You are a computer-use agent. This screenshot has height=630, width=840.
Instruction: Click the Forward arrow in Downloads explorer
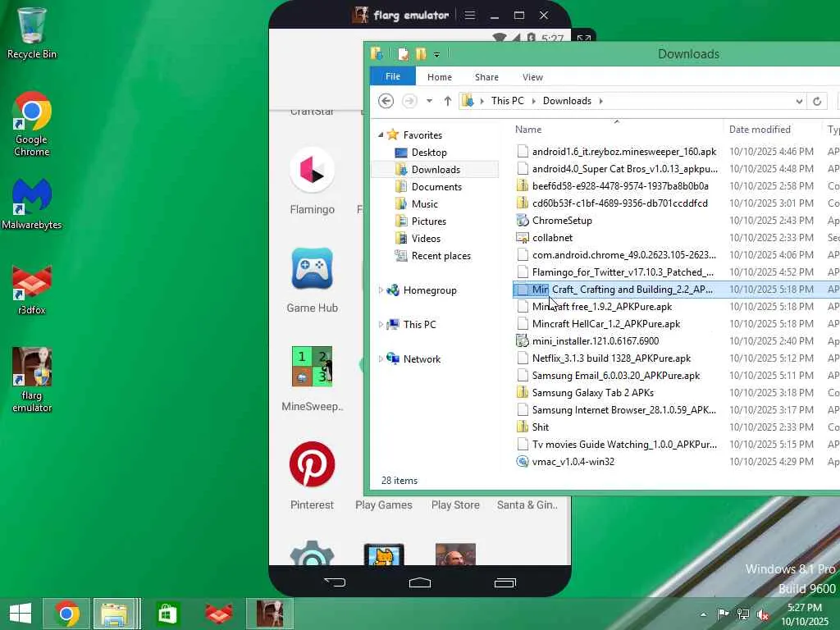click(409, 101)
